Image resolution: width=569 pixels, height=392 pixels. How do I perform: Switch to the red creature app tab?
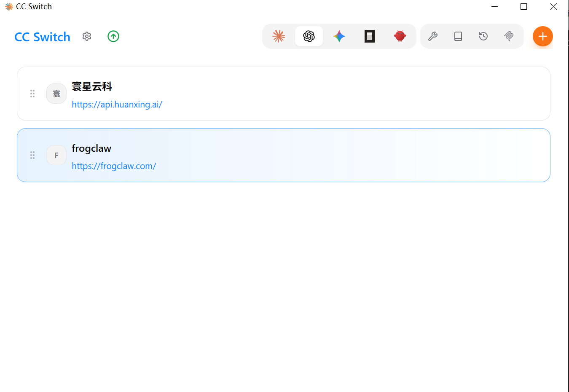click(400, 36)
